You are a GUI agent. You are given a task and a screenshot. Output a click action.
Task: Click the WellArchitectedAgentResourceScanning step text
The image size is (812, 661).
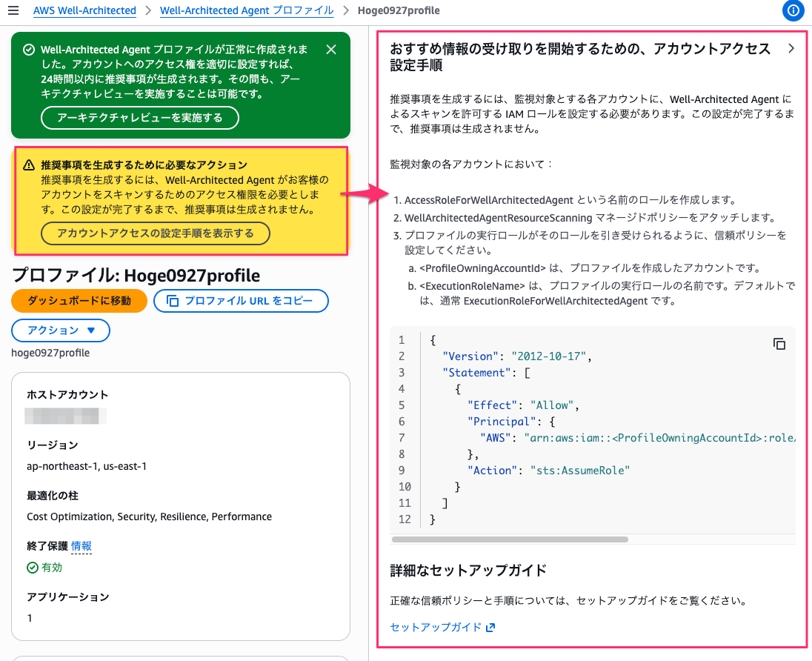pyautogui.click(x=590, y=218)
